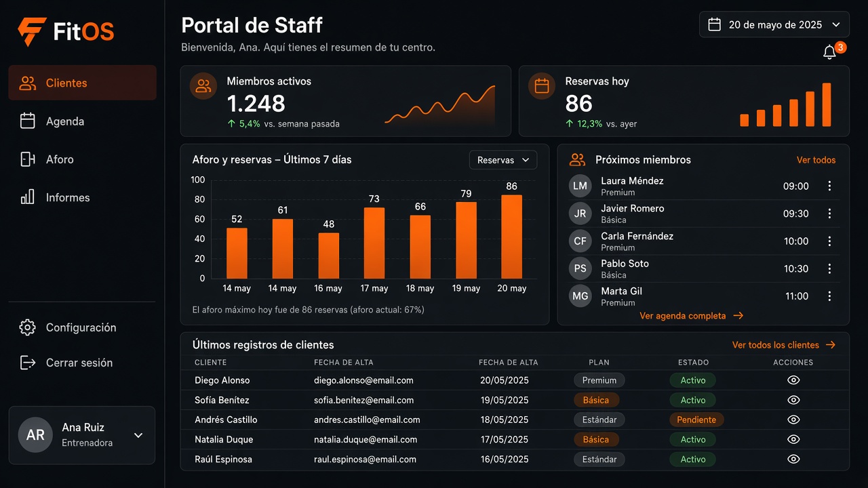Click the PLAN column header

point(599,363)
